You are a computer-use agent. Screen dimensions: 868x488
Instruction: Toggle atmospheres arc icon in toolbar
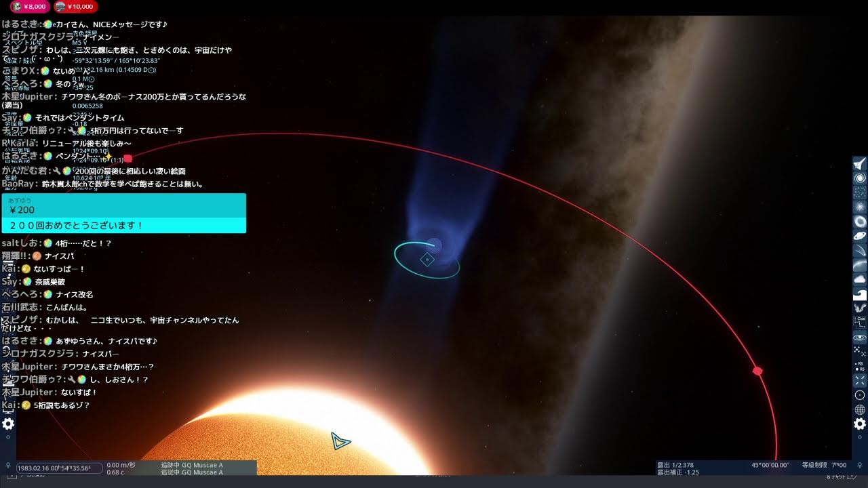click(859, 264)
